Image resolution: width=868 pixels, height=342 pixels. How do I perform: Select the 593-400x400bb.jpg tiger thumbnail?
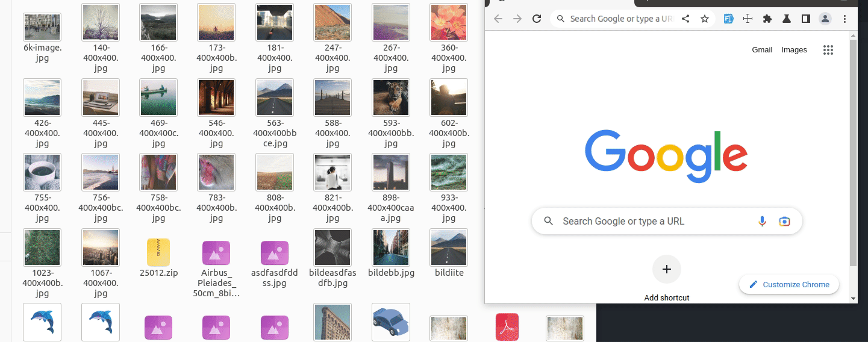click(391, 98)
